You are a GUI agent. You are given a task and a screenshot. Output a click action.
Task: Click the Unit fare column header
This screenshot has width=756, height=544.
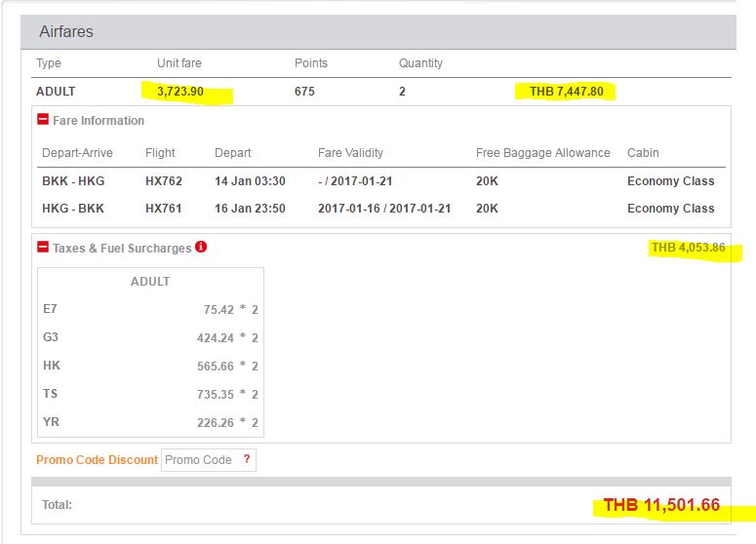[179, 63]
